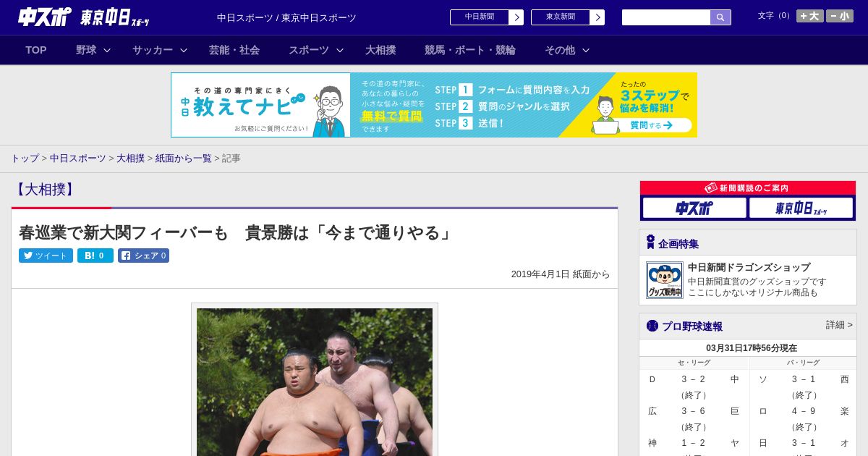Increase text size with ＋大 button
The height and width of the screenshot is (456, 868).
point(810,16)
